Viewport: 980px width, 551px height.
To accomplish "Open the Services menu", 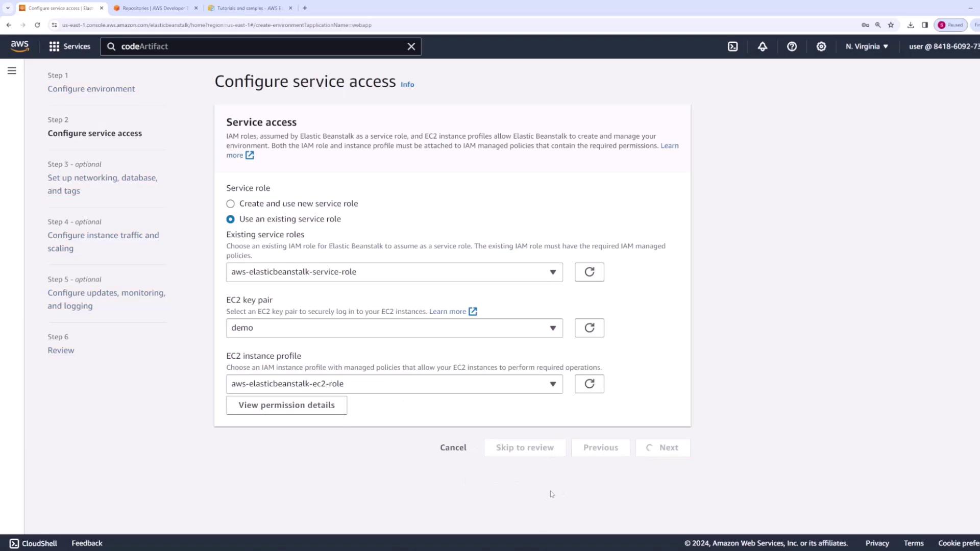I will point(69,46).
